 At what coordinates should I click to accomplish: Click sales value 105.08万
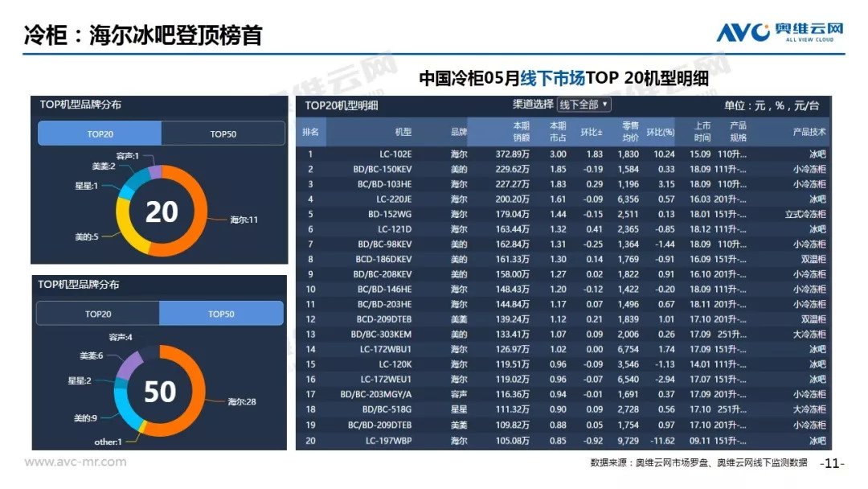pos(512,440)
